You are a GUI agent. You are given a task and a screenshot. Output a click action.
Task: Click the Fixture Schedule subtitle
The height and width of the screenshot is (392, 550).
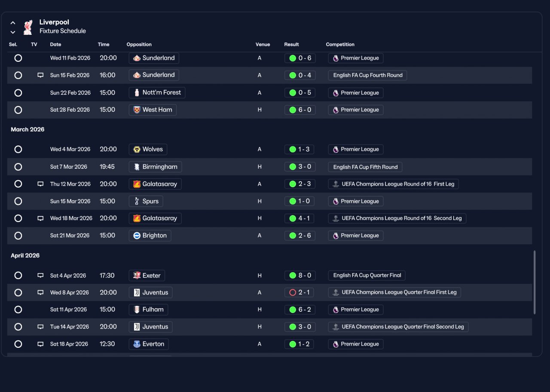[63, 31]
